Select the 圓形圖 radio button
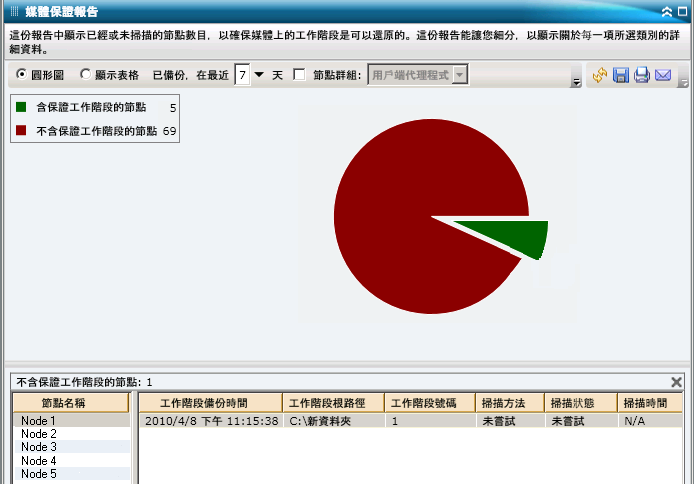Viewport: 694px width, 485px height. point(21,74)
